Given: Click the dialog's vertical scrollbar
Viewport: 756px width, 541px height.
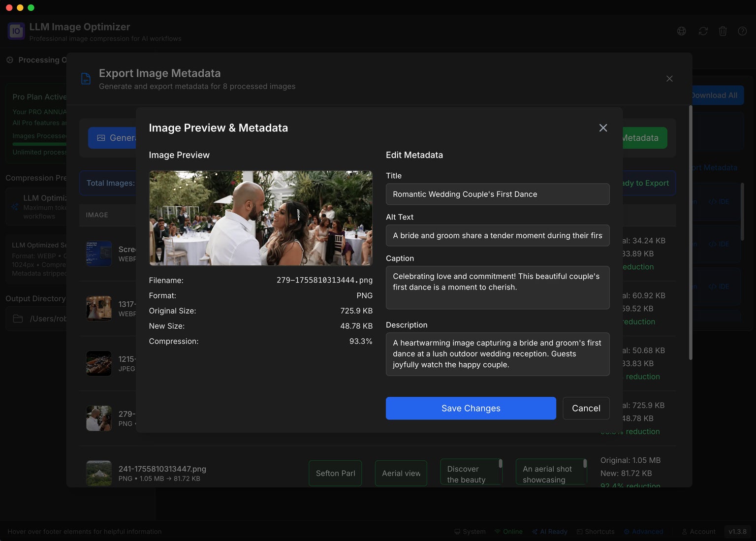Looking at the screenshot, I should pyautogui.click(x=691, y=233).
